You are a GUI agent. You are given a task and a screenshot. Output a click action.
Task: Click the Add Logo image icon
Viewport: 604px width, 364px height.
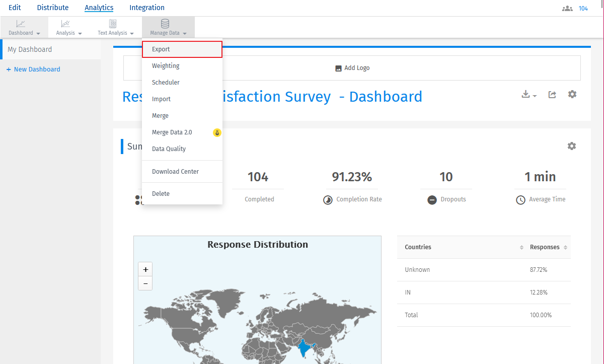(x=339, y=68)
